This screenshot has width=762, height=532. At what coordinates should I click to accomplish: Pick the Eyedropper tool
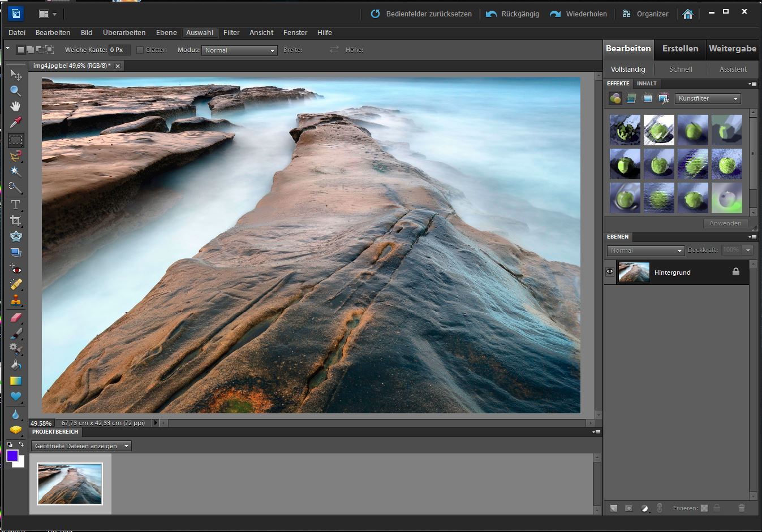[x=15, y=123]
